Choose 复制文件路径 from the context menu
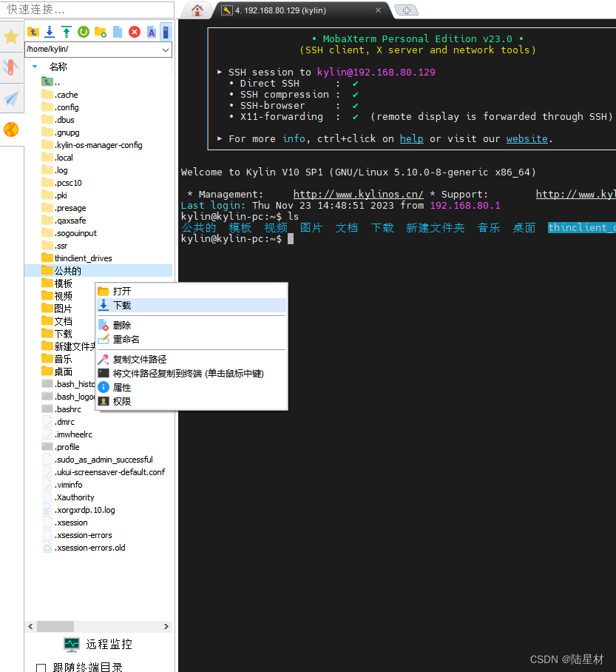Screen dimensions: 616x672 192,359
